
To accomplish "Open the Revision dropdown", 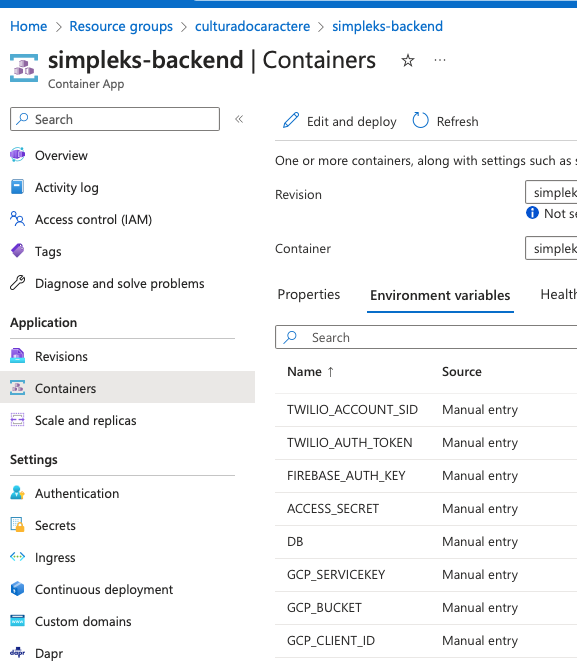I will coord(551,192).
